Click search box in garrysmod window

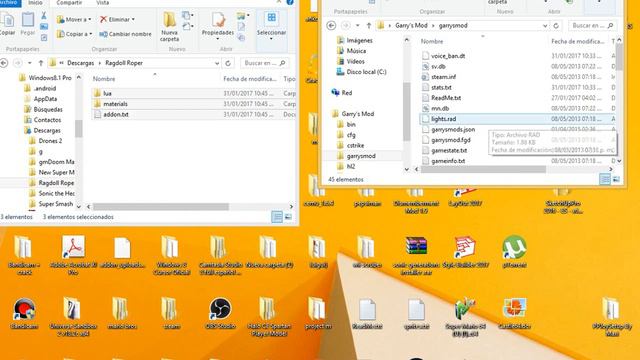tap(592, 25)
